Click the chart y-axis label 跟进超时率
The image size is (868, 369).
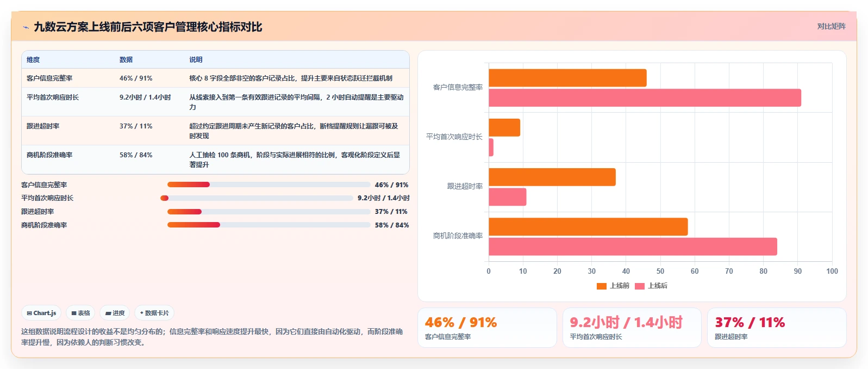(x=465, y=186)
